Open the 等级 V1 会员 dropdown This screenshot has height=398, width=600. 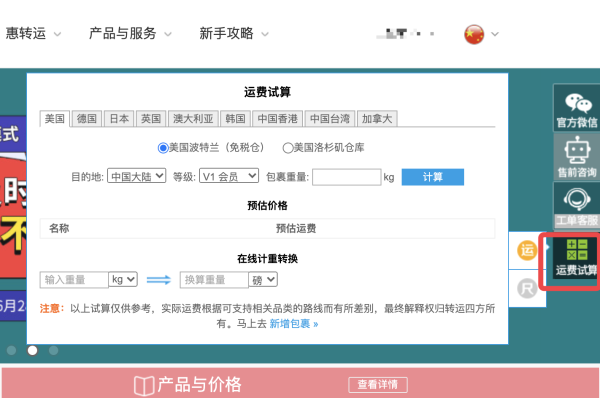[229, 176]
